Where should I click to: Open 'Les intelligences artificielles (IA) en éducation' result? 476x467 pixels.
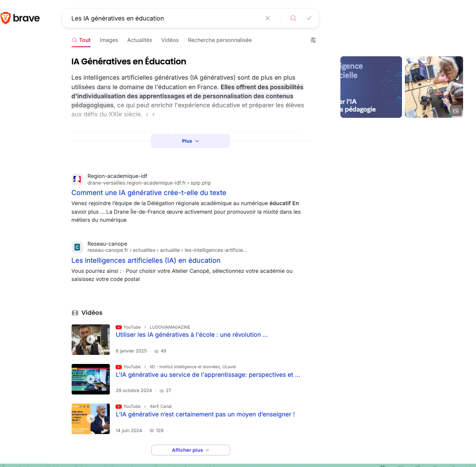[146, 260]
